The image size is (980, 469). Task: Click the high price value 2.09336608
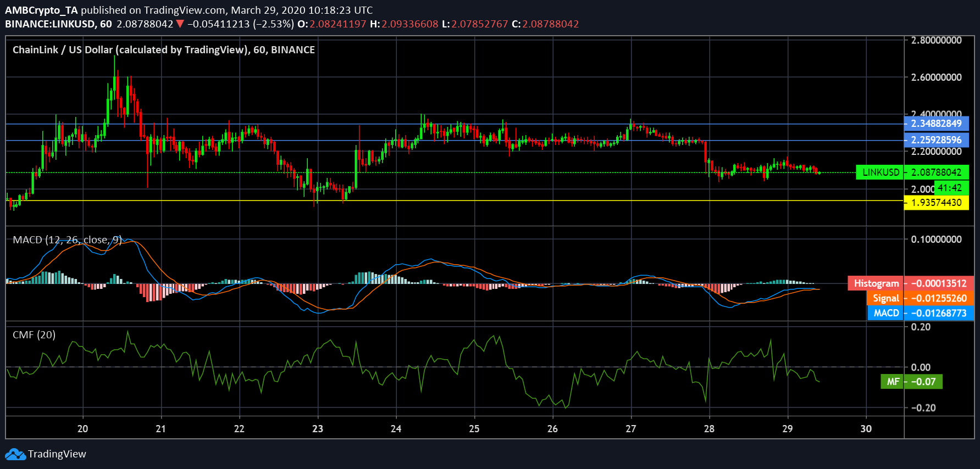410,24
